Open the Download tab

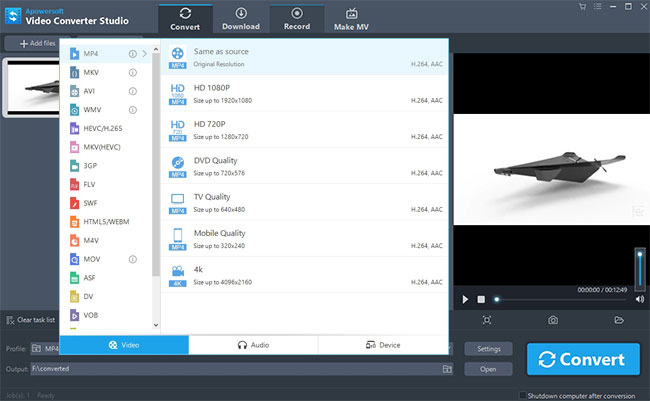click(241, 19)
